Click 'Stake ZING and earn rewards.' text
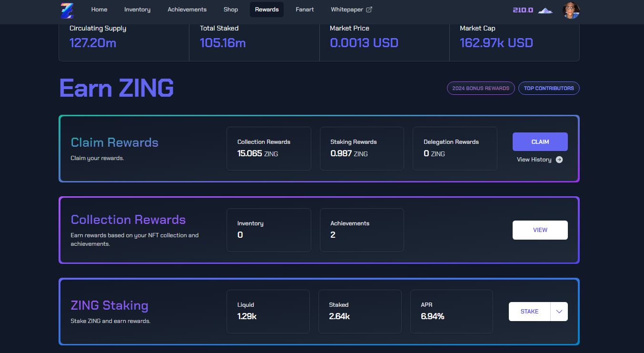The width and height of the screenshot is (644, 353). (110, 321)
